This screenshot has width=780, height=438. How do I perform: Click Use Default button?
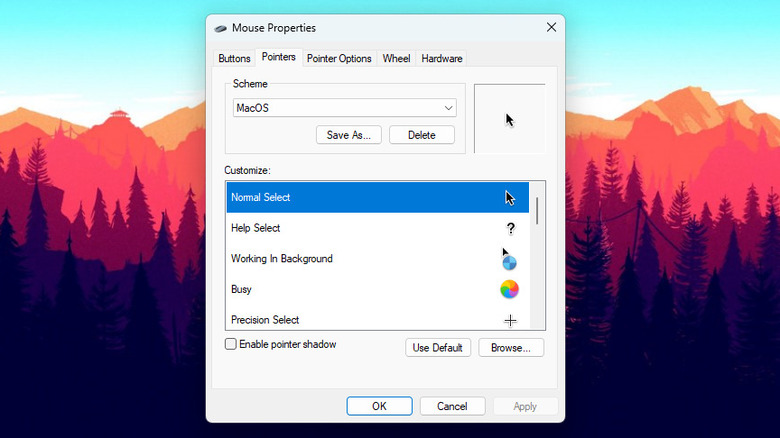tap(438, 347)
